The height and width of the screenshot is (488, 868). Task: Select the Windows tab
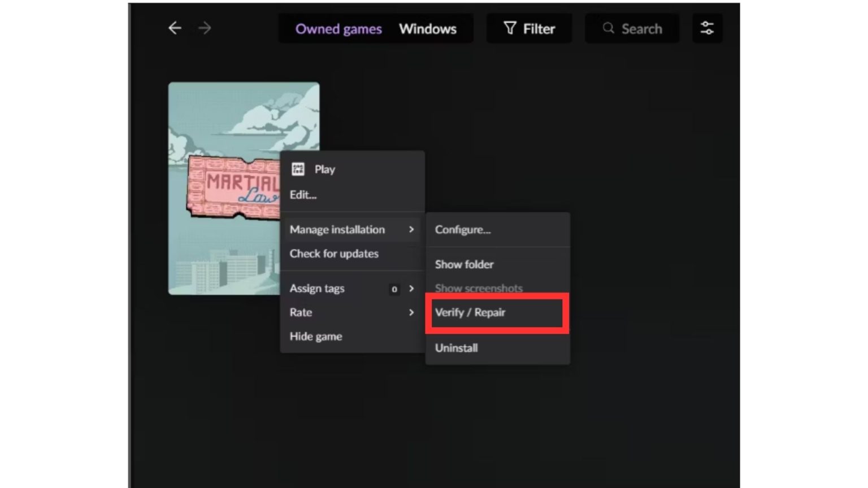[428, 29]
